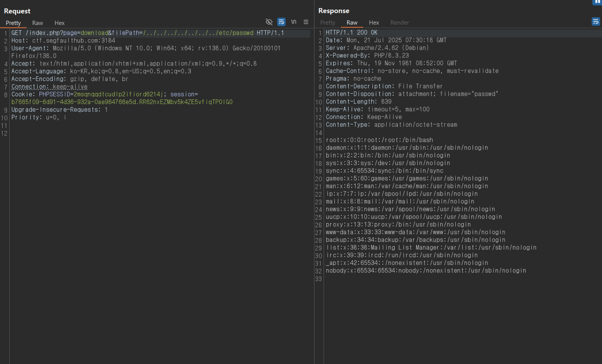602x364 pixels.
Task: Switch to the Request Pretty tab
Action: point(13,23)
